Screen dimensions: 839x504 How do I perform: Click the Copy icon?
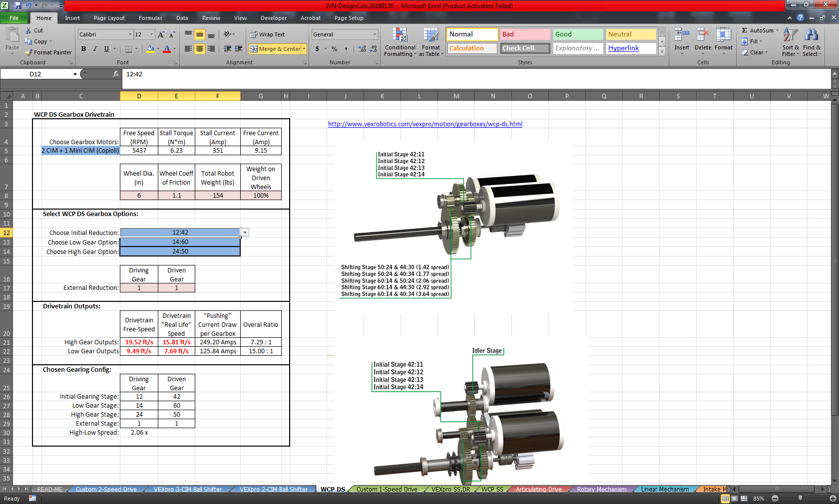28,41
